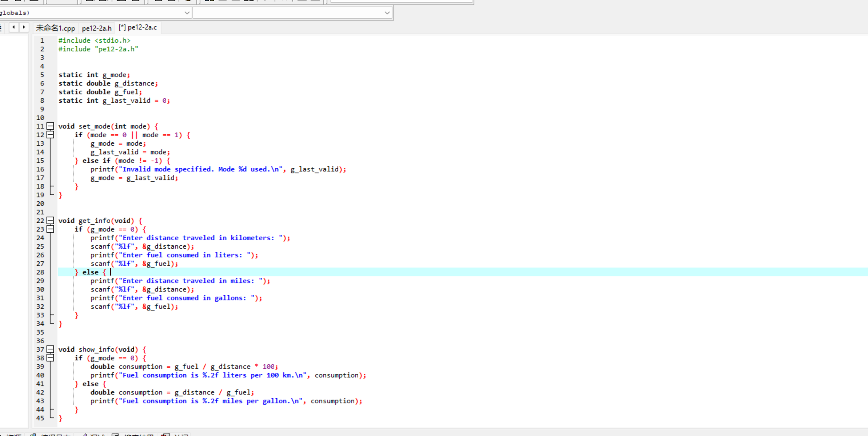Viewport: 868px width, 436px height.
Task: Collapse the set_mode function fold box
Action: pyautogui.click(x=50, y=126)
